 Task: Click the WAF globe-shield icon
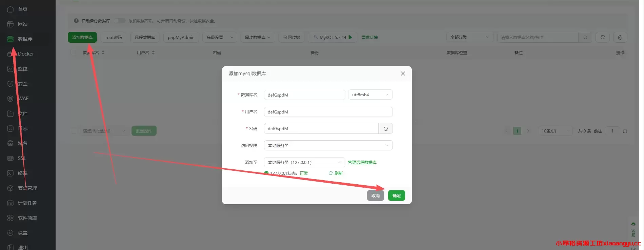[x=11, y=99]
